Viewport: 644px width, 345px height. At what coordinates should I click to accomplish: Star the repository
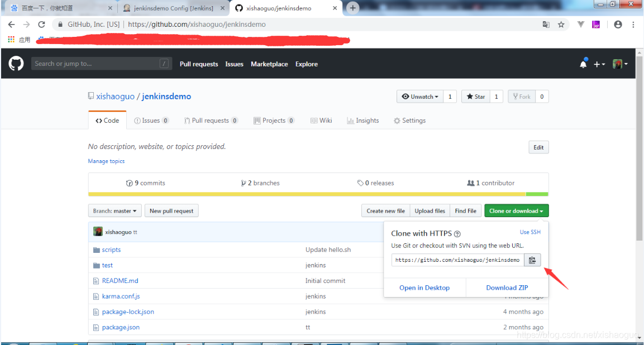pos(476,97)
